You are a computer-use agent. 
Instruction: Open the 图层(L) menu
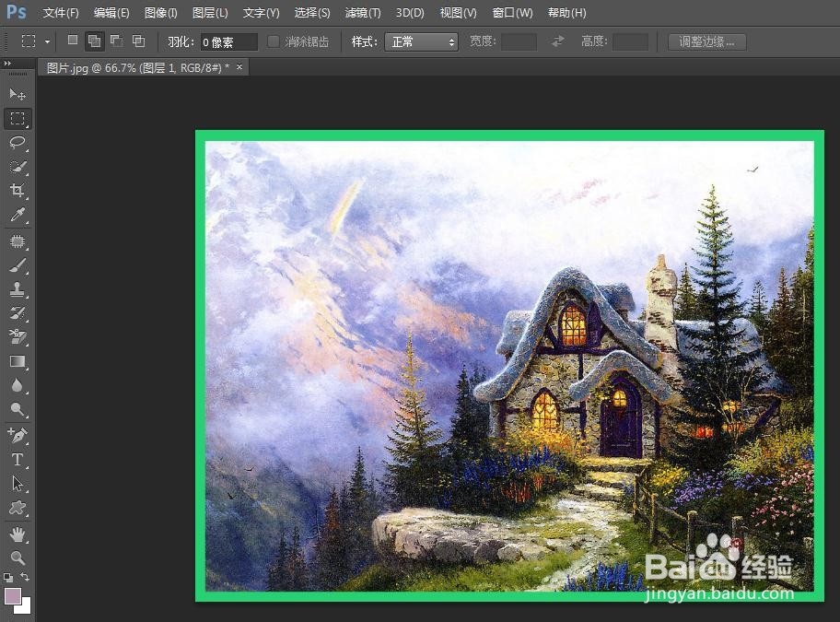[210, 12]
